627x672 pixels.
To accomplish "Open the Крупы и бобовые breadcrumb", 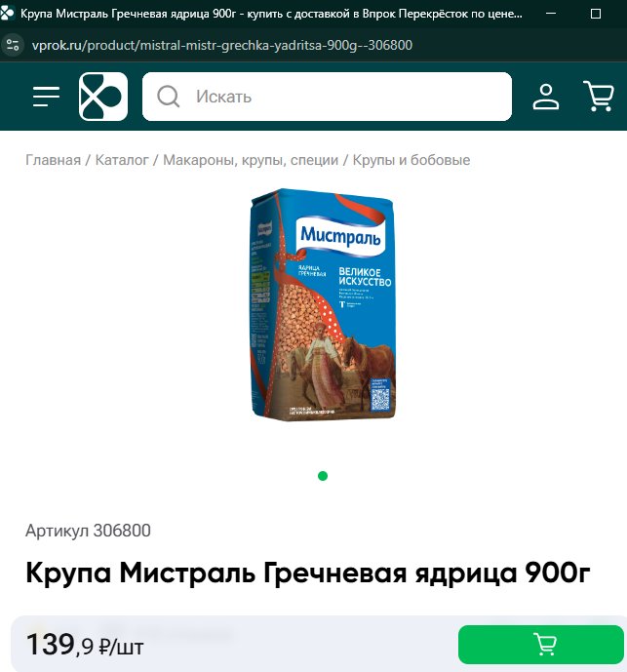I will point(411,160).
